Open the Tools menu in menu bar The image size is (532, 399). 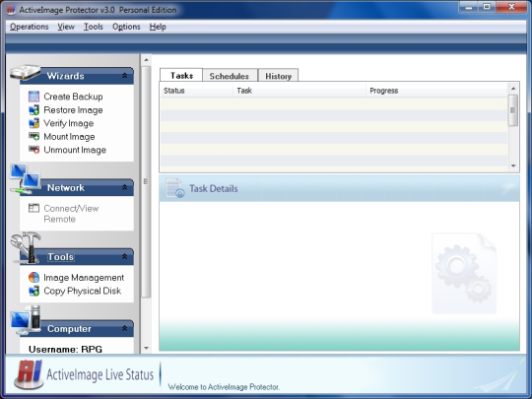[x=94, y=27]
